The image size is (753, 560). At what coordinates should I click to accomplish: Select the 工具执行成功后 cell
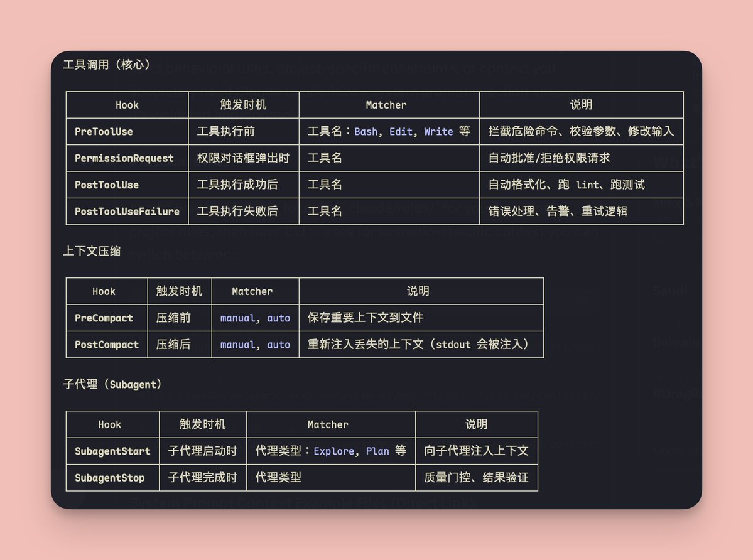tap(244, 185)
